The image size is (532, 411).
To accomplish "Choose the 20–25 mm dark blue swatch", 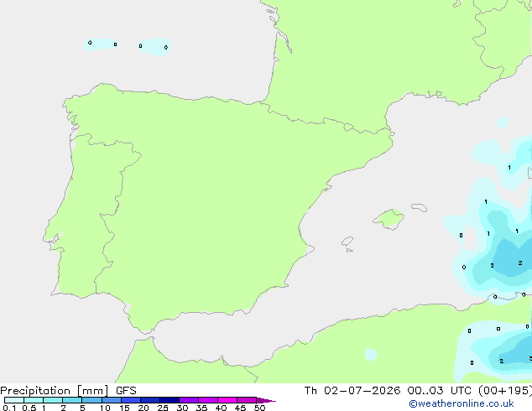I will point(150,400).
